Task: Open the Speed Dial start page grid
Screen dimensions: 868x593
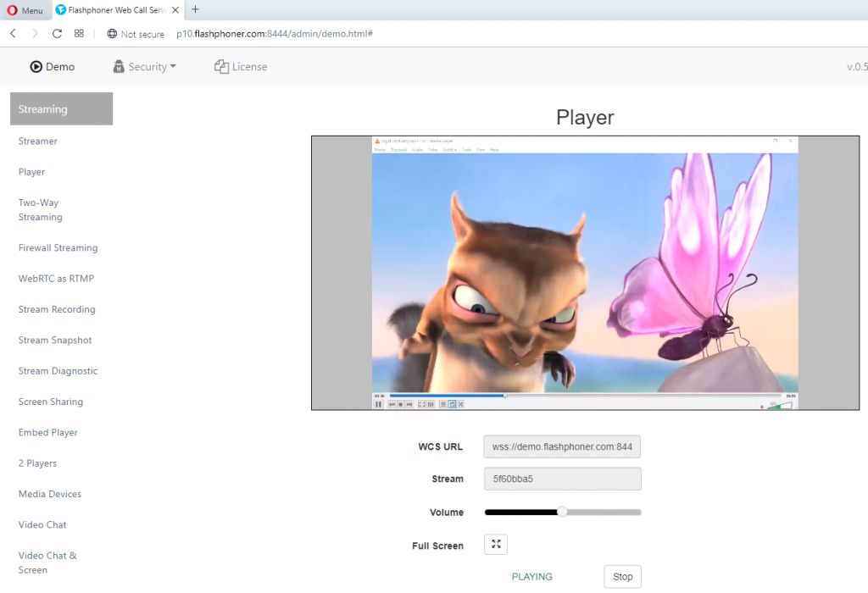Action: 79,34
